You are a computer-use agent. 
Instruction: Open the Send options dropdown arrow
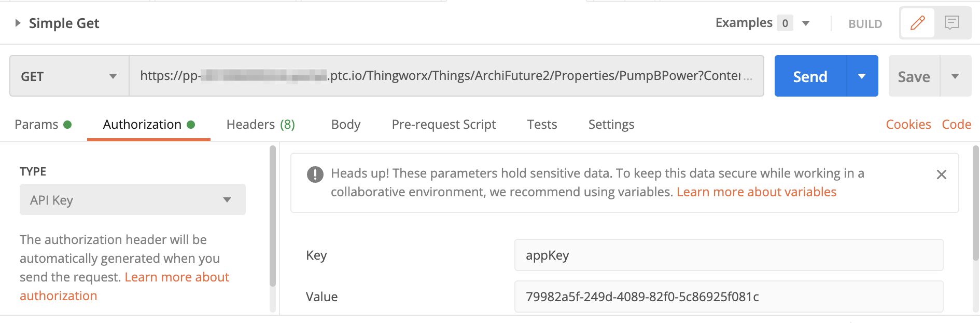pos(862,76)
